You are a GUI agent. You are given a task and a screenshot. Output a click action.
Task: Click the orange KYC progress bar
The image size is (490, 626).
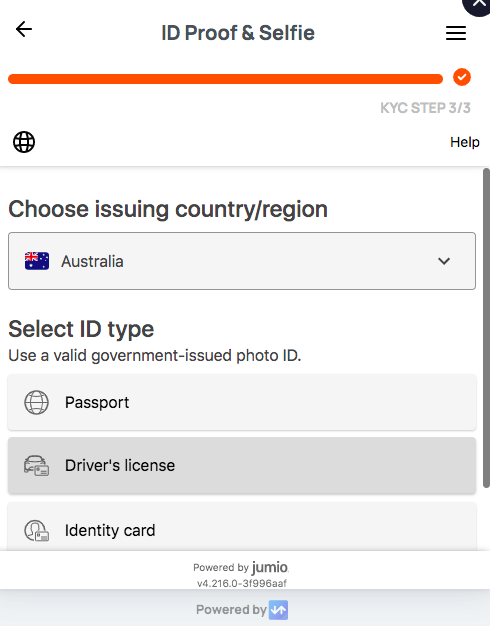coord(225,79)
